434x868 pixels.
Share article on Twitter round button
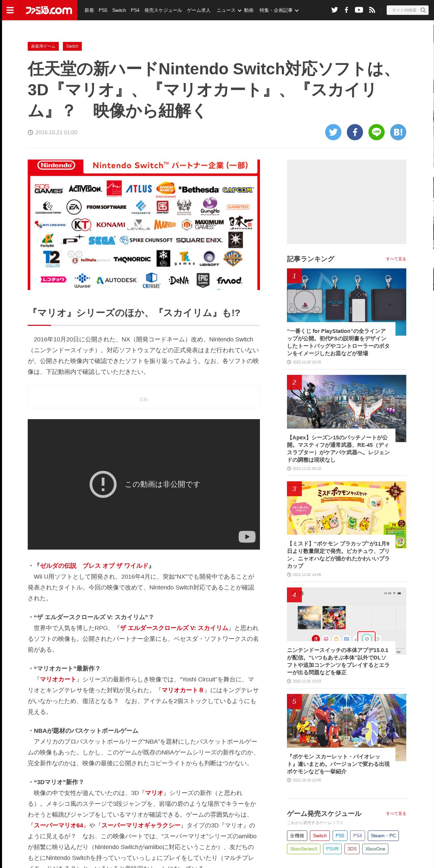[333, 132]
